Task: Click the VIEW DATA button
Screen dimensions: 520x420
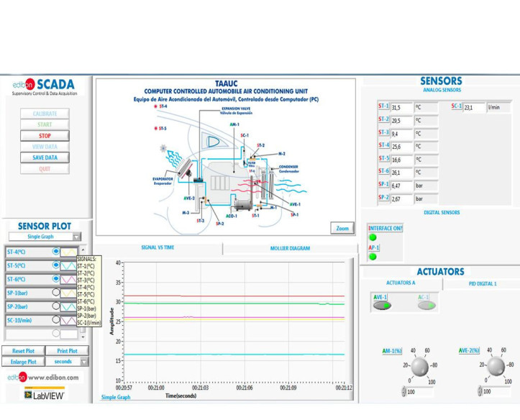Action: 45,147
